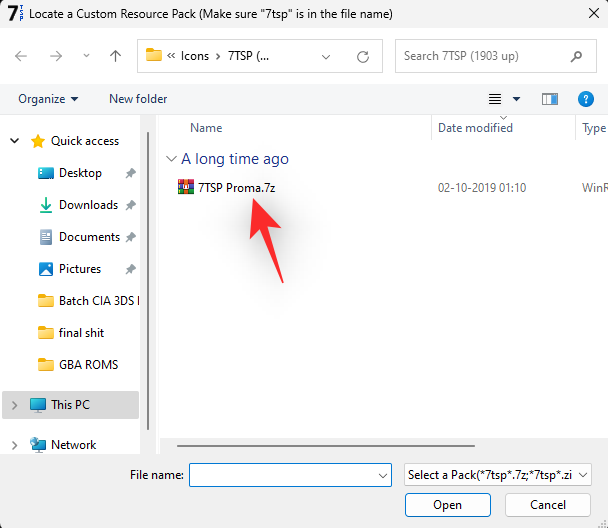Click the WinRAR archive icon of 7TSP Proma.7z

186,187
